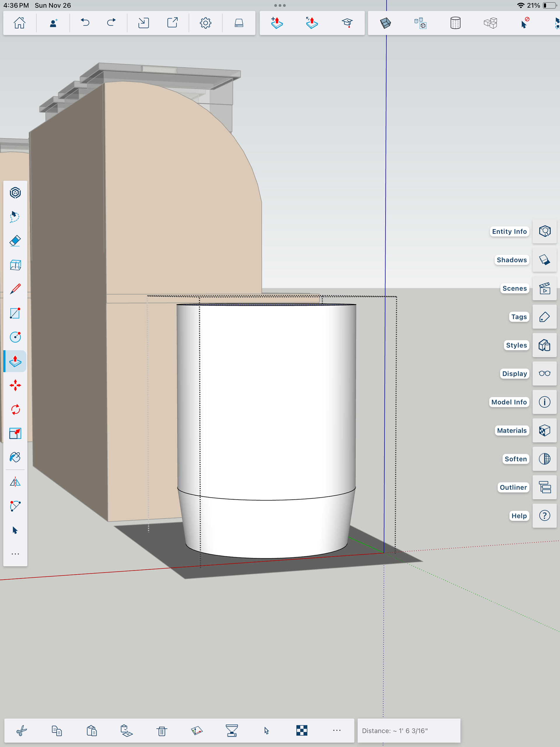Expand left toolbar more options ellipsis
560x747 pixels.
(x=15, y=554)
